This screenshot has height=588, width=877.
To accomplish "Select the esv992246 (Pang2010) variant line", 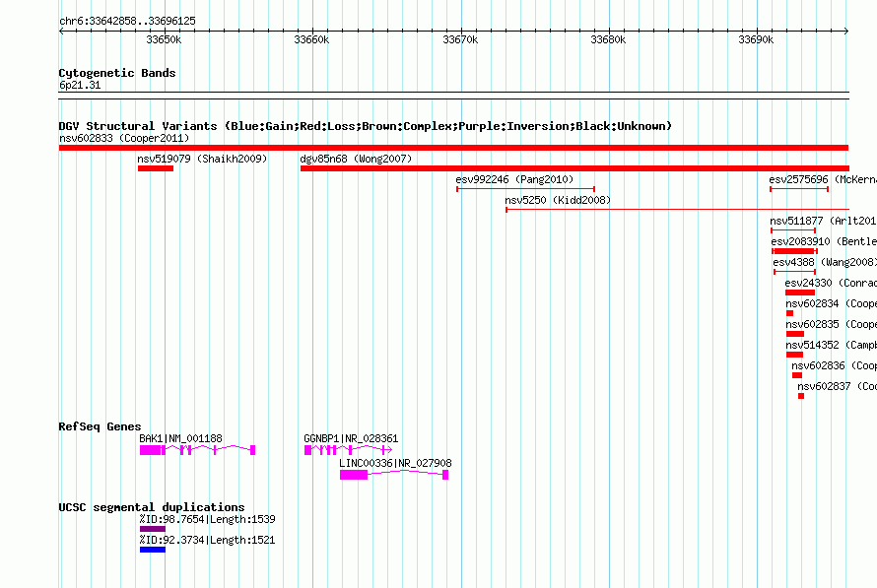I will tap(525, 189).
